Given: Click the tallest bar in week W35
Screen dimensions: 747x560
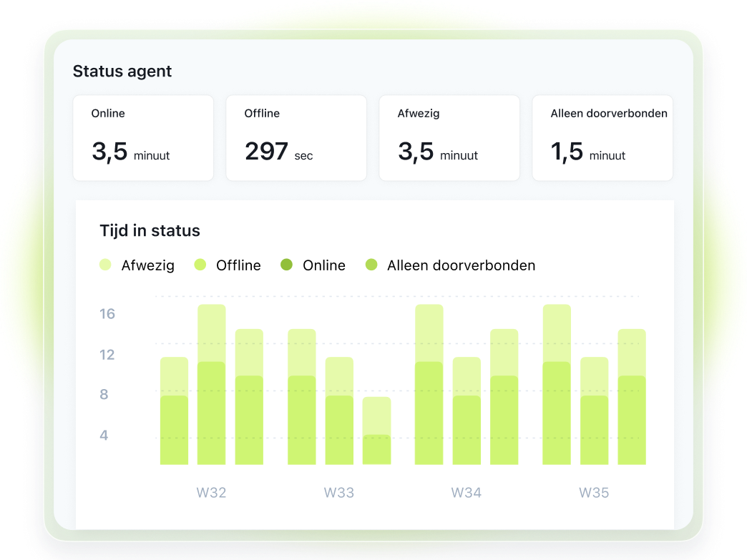Looking at the screenshot, I should [x=557, y=386].
